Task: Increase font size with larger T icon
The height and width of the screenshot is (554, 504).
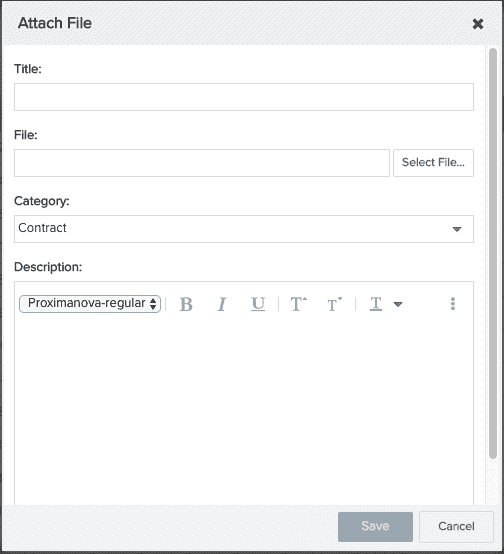Action: (x=298, y=304)
